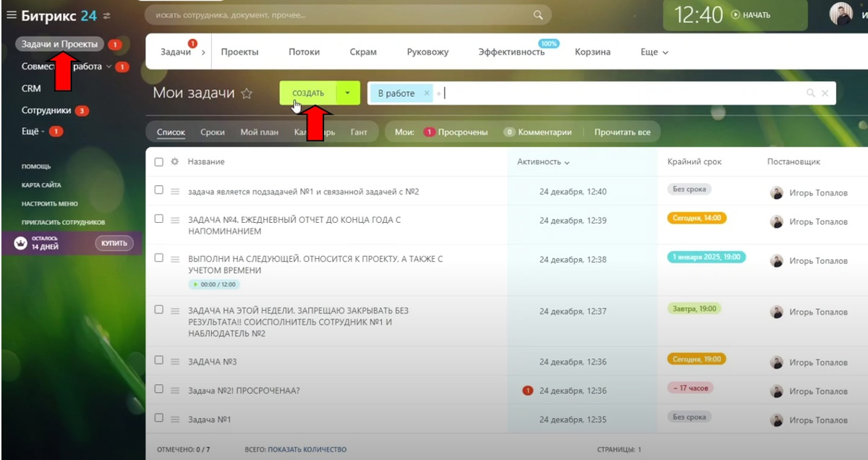Open CRM in the left sidebar
868x460 pixels.
click(x=31, y=88)
